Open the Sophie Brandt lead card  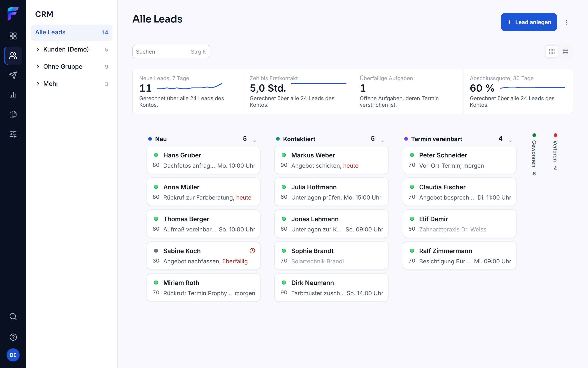331,256
